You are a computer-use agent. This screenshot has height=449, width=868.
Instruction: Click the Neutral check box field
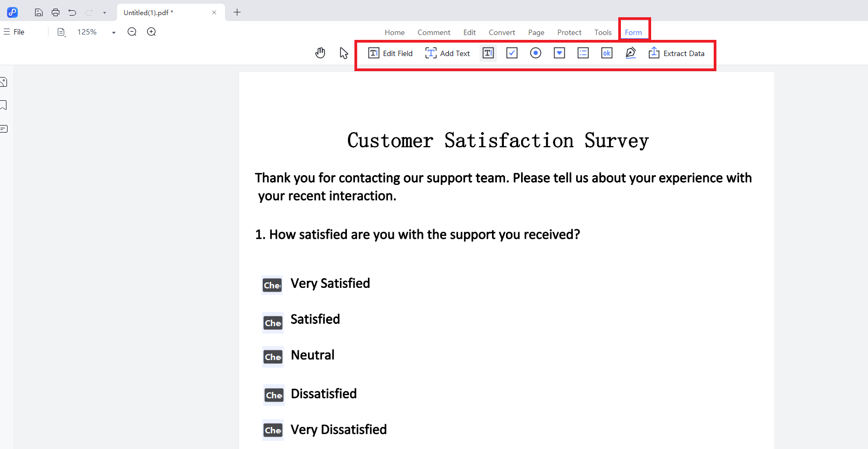273,357
